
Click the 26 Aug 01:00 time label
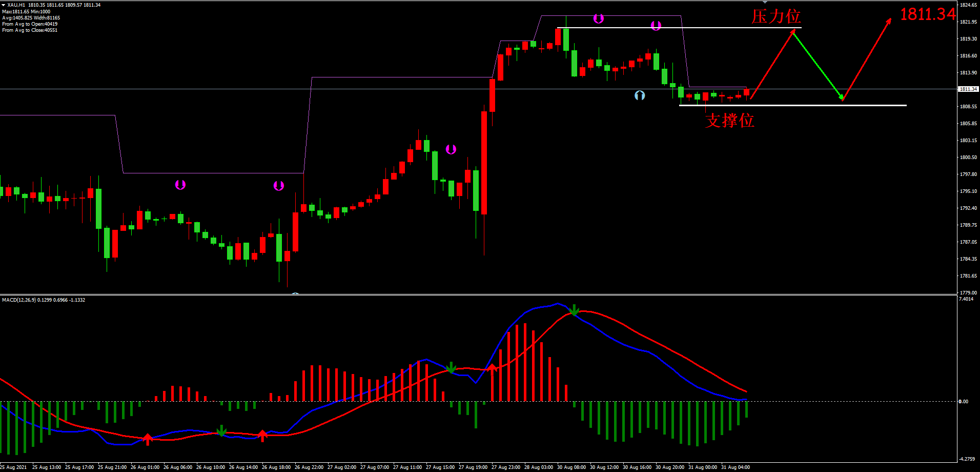pos(145,467)
